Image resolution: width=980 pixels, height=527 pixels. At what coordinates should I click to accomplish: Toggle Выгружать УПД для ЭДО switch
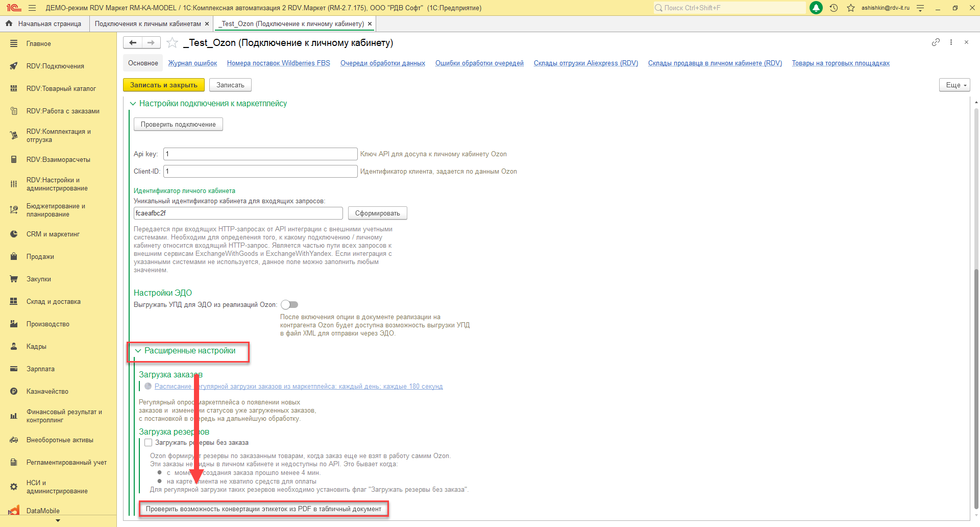coord(289,305)
